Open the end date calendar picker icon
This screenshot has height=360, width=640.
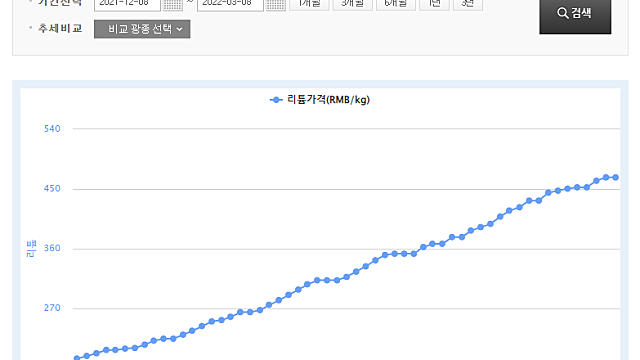276,5
